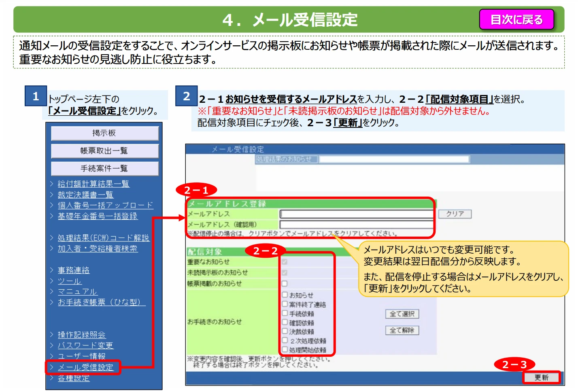
Task: Enable the お知らせ notification checkbox
Action: click(x=285, y=295)
